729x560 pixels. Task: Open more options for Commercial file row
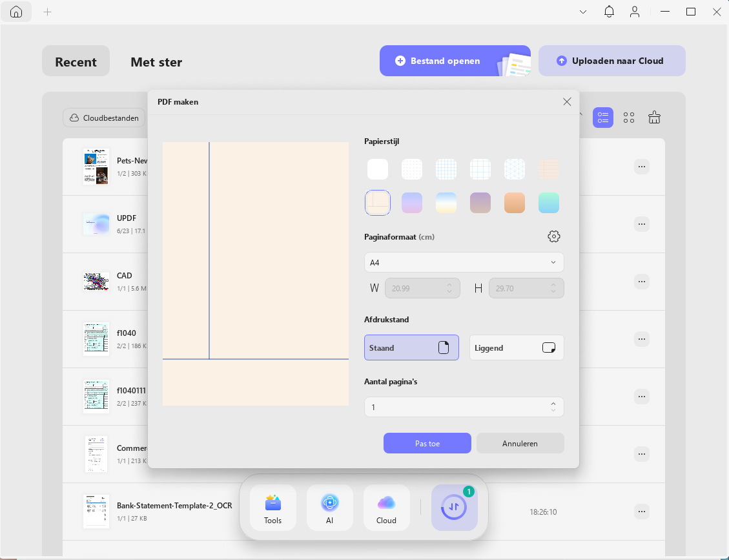(642, 454)
